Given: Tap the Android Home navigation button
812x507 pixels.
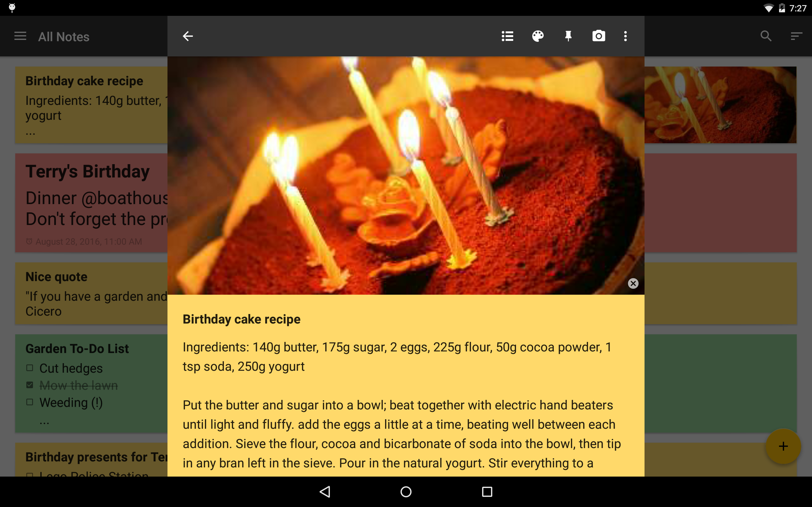Looking at the screenshot, I should tap(406, 492).
